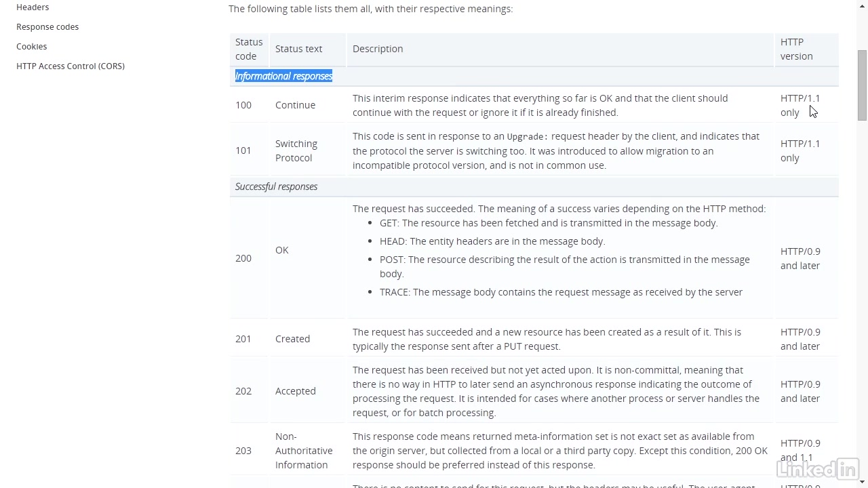
Task: Click the 'GET: The resource has been fetched' bullet
Action: 549,223
